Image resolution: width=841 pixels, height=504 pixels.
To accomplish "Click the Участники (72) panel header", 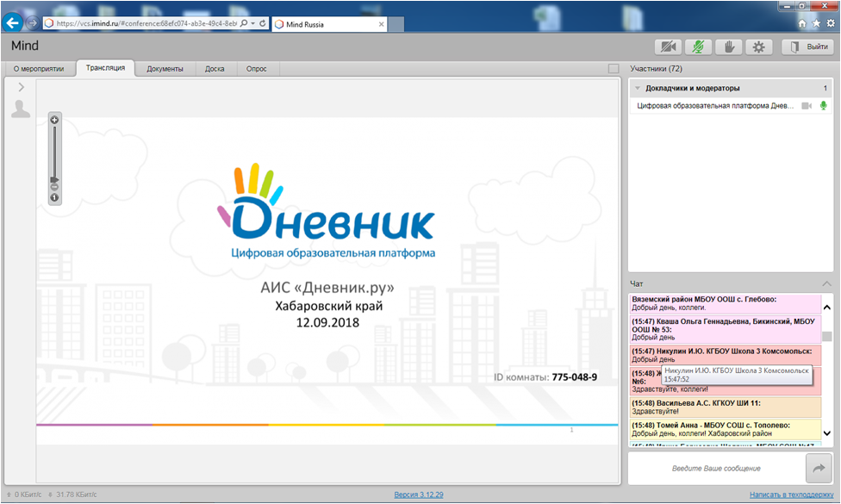I will click(x=656, y=69).
